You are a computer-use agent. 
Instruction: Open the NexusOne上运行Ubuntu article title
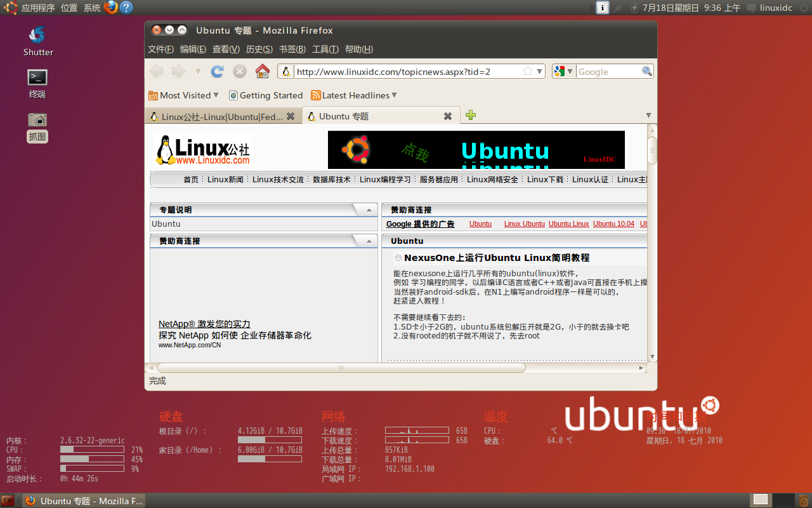tap(497, 258)
